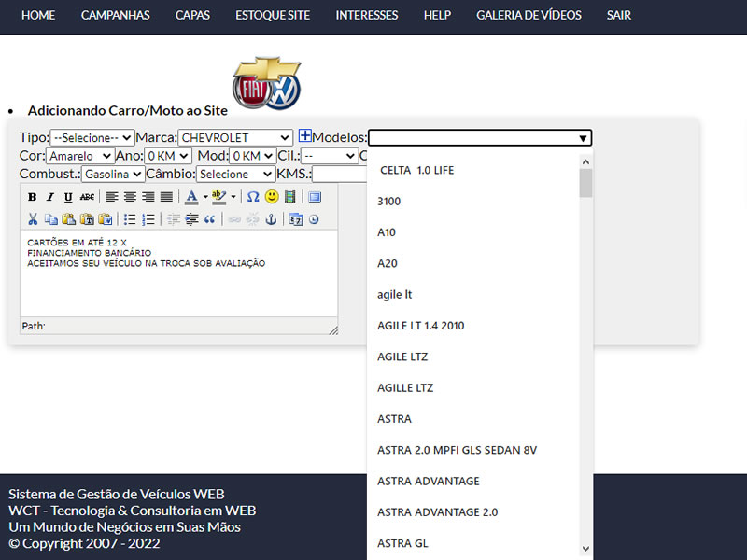Copy selection with copy icon
This screenshot has width=747, height=560.
tap(50, 219)
